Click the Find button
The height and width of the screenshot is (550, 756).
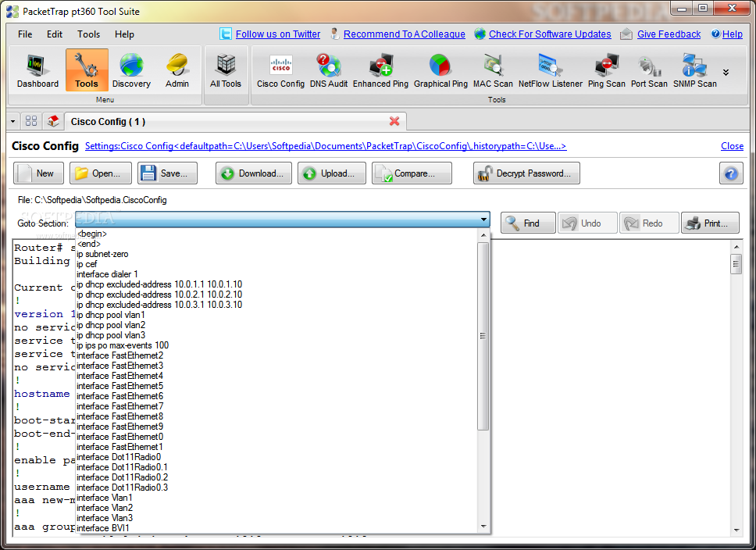[528, 223]
